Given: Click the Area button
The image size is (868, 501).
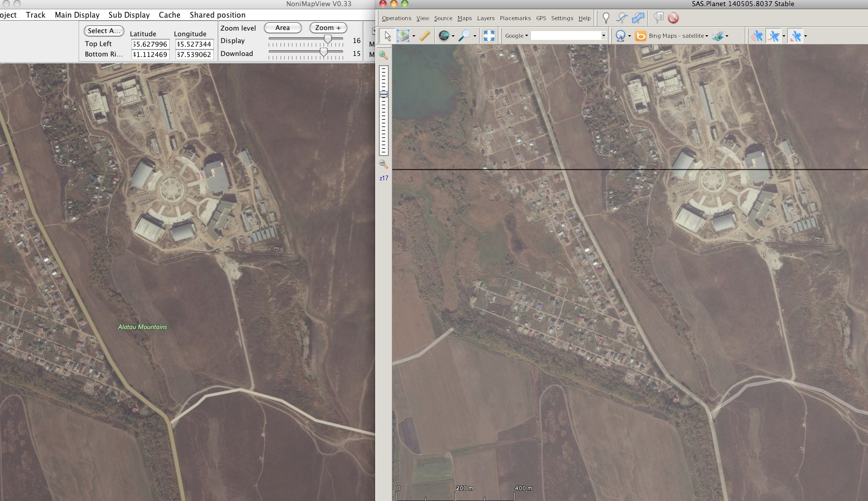Looking at the screenshot, I should coord(283,28).
